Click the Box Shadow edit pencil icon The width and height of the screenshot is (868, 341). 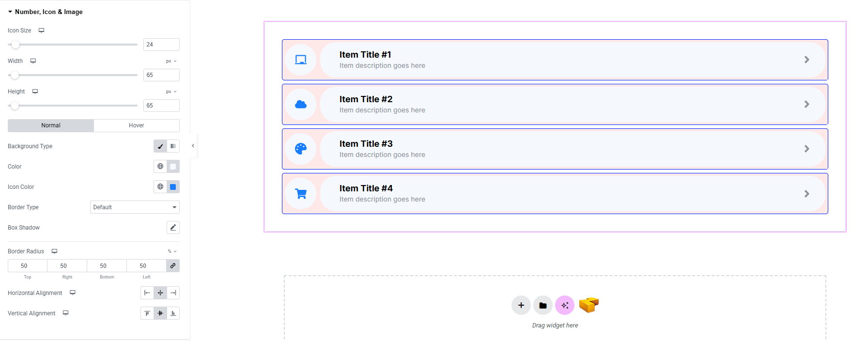click(x=173, y=228)
